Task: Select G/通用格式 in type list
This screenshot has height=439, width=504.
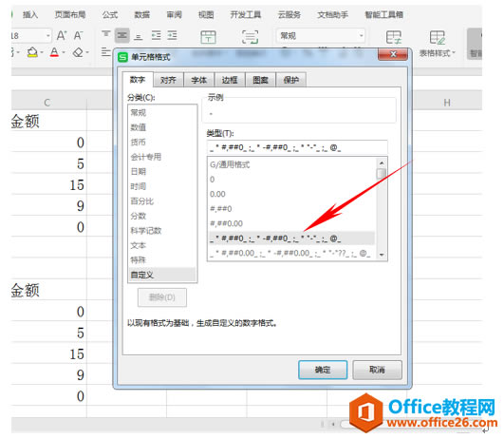Action: (x=291, y=164)
